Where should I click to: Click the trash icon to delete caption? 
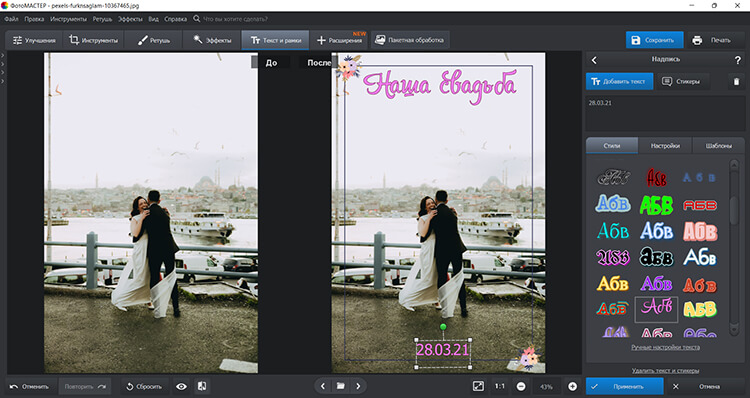coord(736,81)
